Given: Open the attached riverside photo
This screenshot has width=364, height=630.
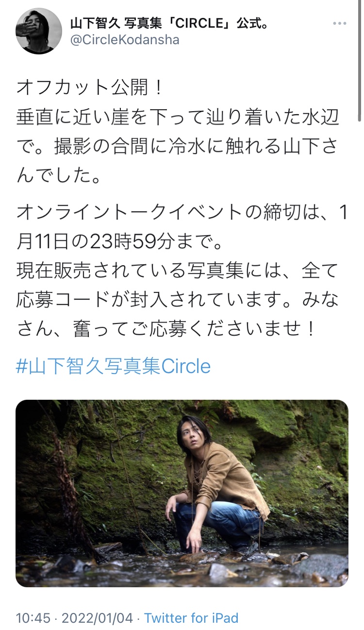Looking at the screenshot, I should coord(182,494).
